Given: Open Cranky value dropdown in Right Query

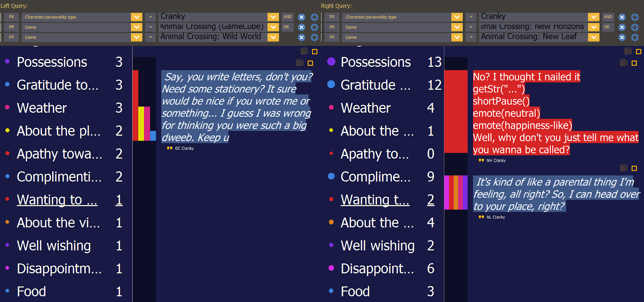Looking at the screenshot, I should (593, 17).
